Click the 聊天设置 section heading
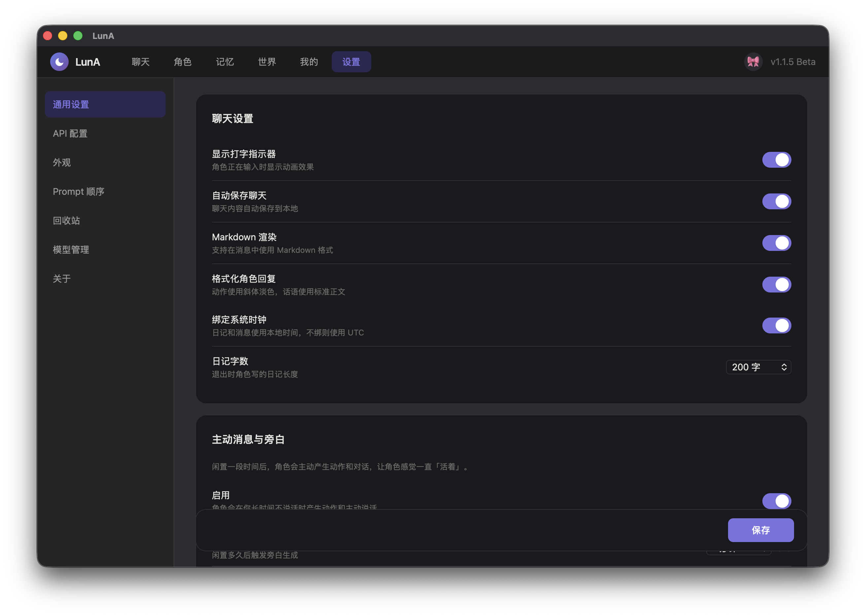 [232, 119]
